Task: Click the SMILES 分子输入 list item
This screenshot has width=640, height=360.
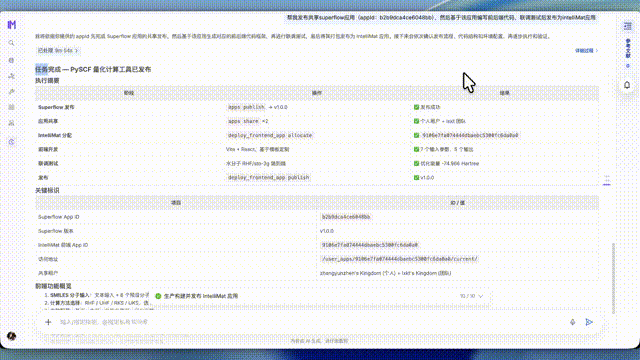Action: click(x=97, y=295)
